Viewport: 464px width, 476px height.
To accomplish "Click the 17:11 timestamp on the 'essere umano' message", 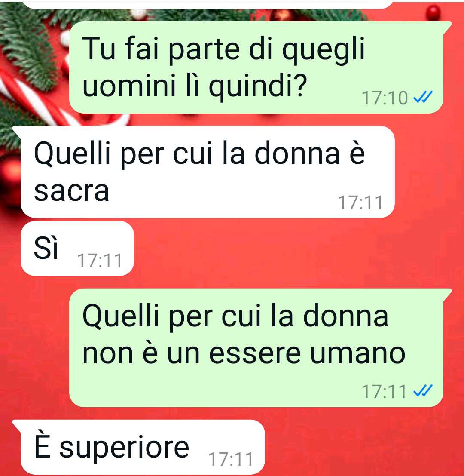I will point(384,391).
